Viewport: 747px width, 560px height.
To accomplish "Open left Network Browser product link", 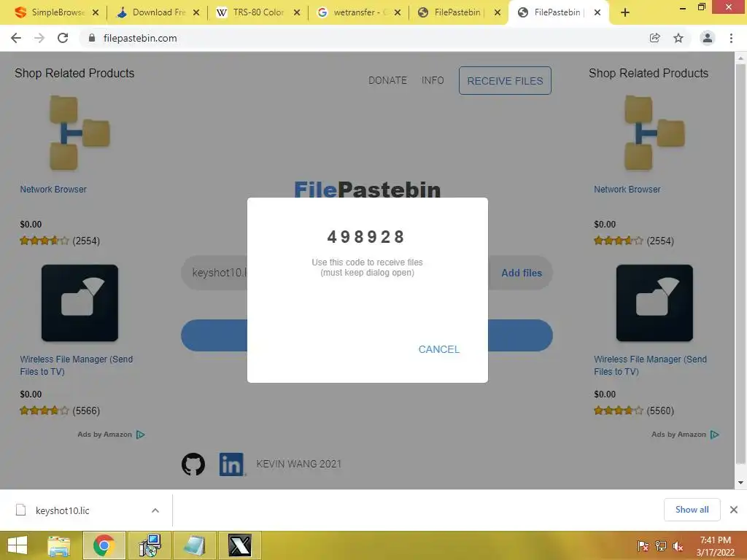I will tap(53, 190).
